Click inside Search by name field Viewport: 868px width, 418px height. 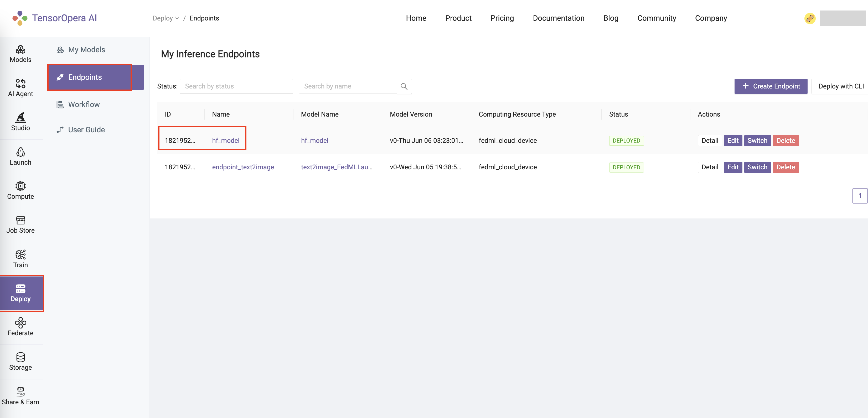coord(347,86)
